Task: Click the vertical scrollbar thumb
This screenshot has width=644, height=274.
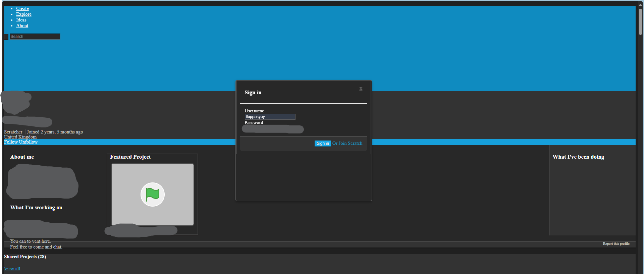Action: [640, 22]
